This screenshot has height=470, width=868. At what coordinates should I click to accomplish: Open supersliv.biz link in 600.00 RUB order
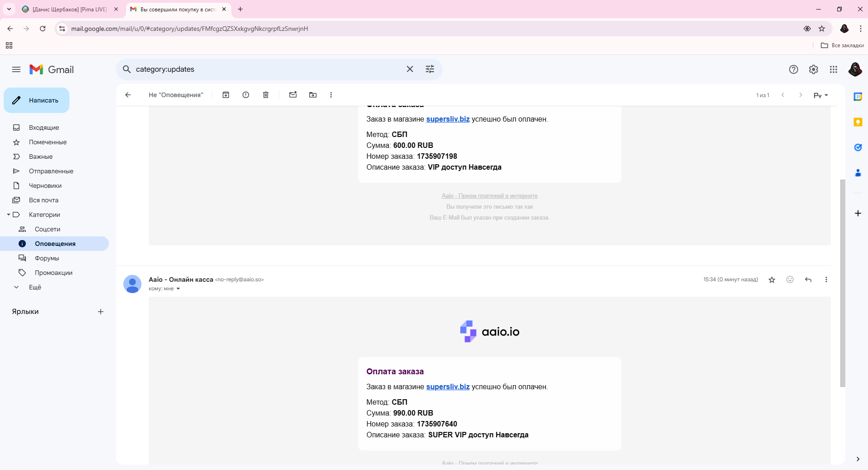click(x=448, y=119)
